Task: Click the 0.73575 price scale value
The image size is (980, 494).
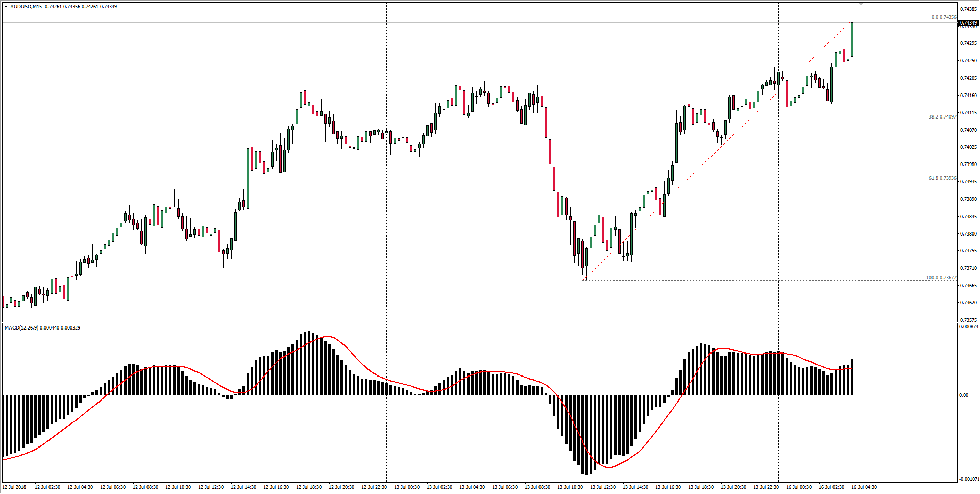Action: coord(968,320)
